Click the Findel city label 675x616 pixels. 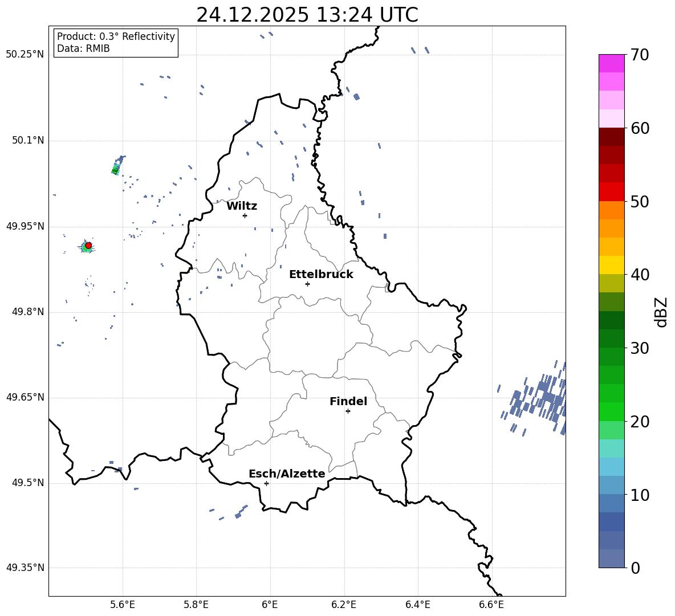click(x=348, y=401)
